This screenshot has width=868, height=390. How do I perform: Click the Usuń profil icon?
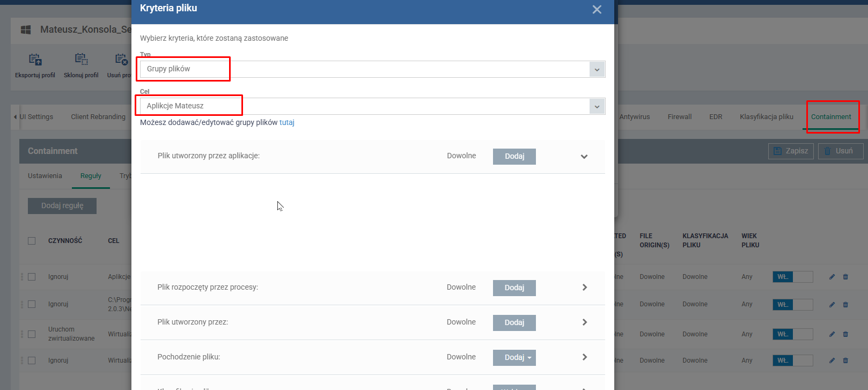click(121, 60)
